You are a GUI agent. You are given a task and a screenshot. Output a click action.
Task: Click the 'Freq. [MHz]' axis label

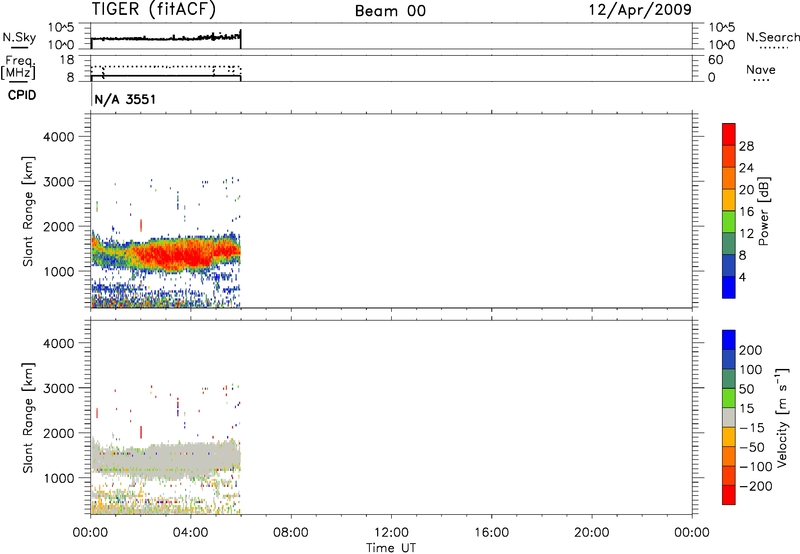tap(18, 67)
